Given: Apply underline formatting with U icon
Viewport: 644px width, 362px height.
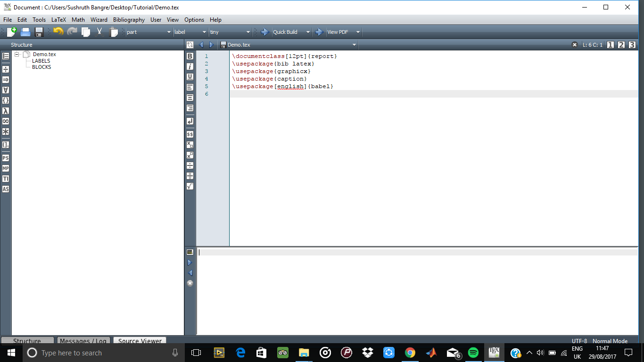Looking at the screenshot, I should coord(190,77).
